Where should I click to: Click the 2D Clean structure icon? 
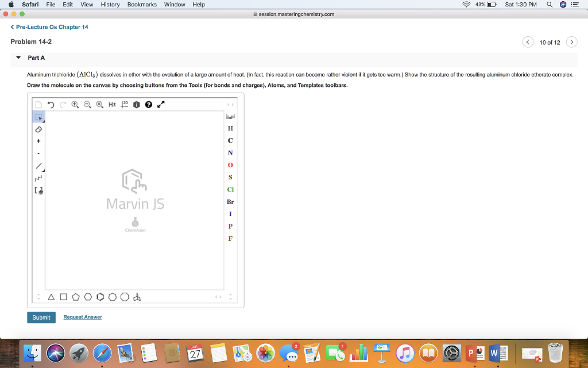point(123,104)
